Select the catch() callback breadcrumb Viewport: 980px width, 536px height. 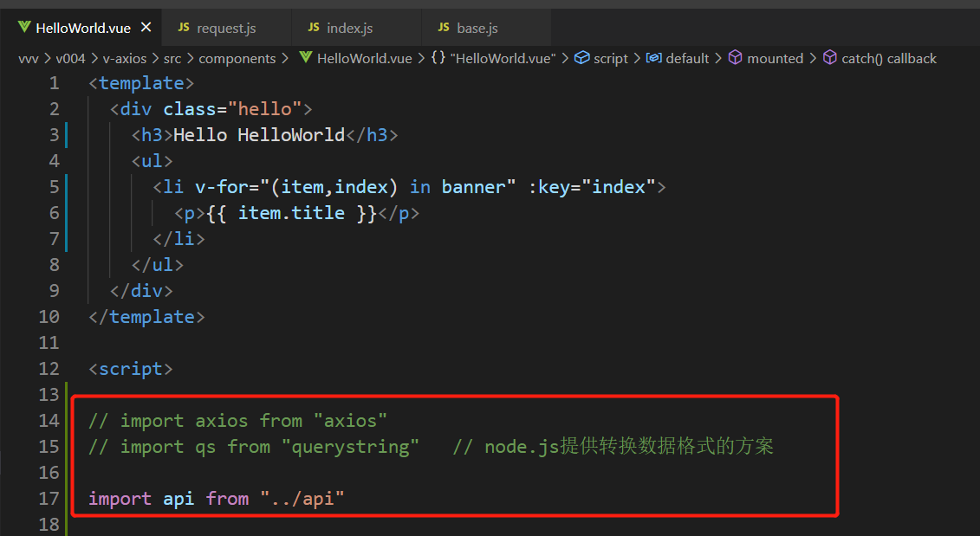(x=889, y=59)
